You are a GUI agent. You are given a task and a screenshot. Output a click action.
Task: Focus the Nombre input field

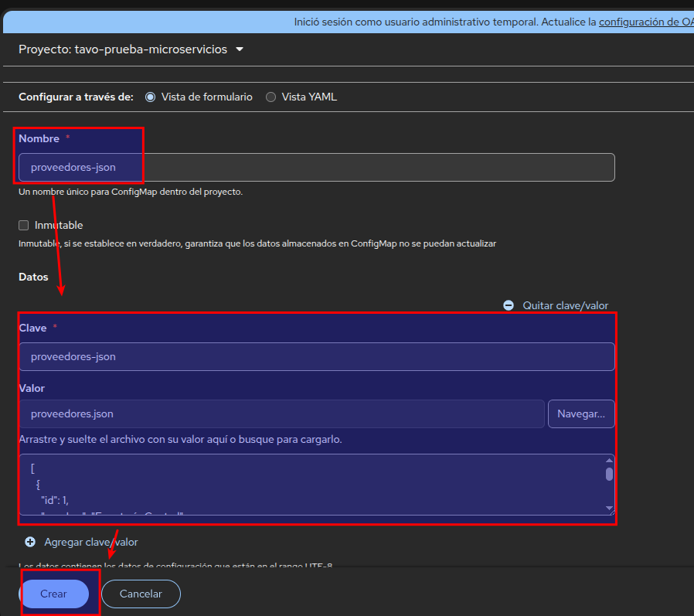coord(317,167)
